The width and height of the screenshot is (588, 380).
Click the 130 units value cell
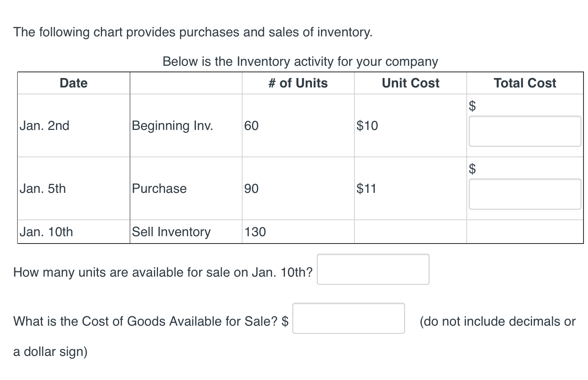[x=255, y=232]
